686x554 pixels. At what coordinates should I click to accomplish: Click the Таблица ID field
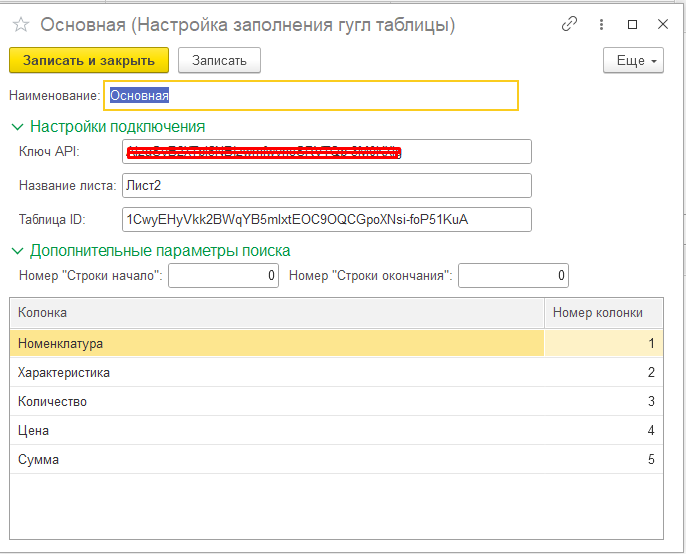tap(327, 219)
